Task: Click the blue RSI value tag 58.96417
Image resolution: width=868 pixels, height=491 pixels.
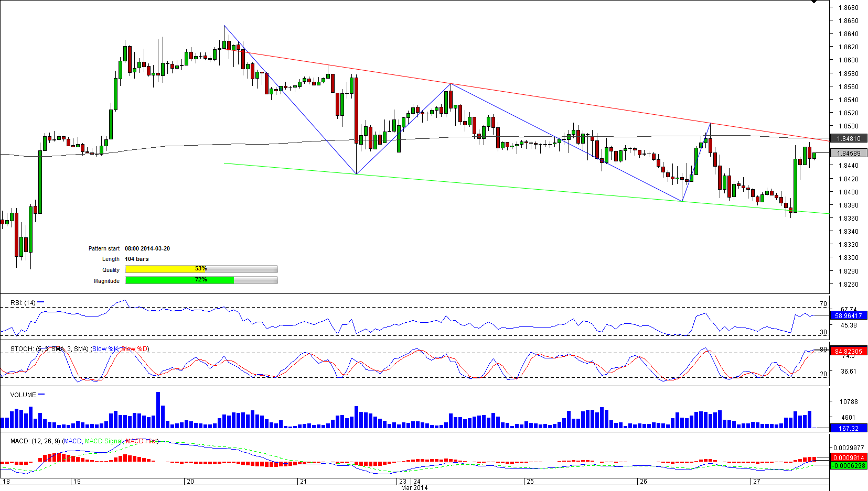Action: [x=849, y=316]
